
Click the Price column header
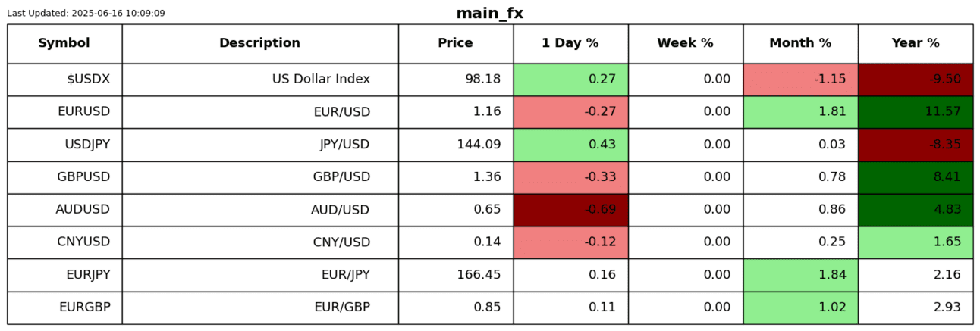coord(455,43)
